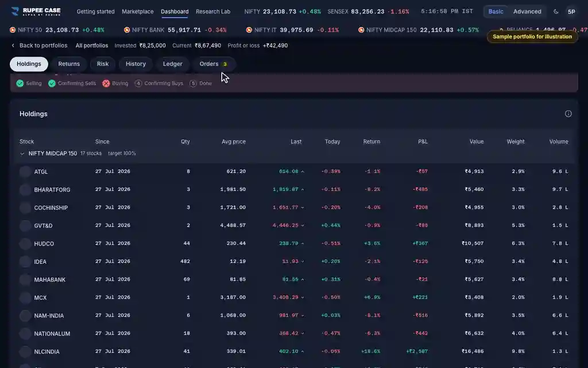Image resolution: width=588 pixels, height=368 pixels.
Task: Sort by the Stock column header
Action: [x=26, y=141]
